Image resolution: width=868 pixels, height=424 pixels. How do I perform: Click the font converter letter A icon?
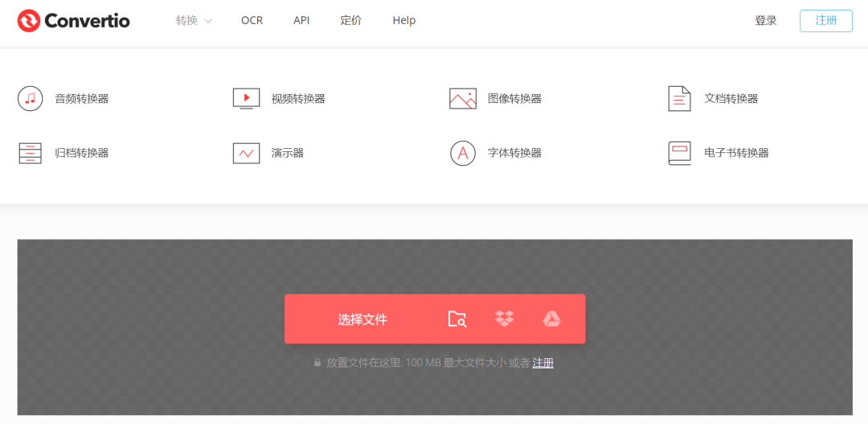coord(462,153)
